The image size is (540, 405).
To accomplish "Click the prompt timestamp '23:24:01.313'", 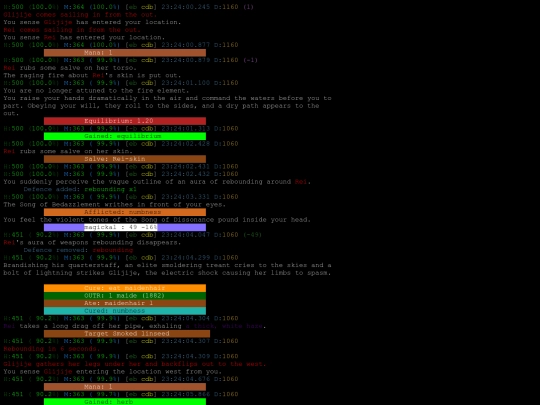I will point(186,128).
